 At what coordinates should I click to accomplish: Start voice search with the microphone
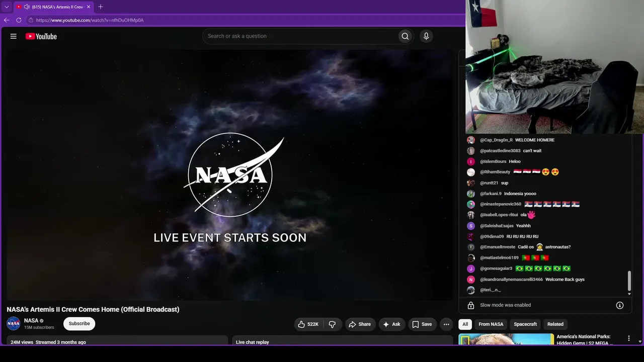426,36
